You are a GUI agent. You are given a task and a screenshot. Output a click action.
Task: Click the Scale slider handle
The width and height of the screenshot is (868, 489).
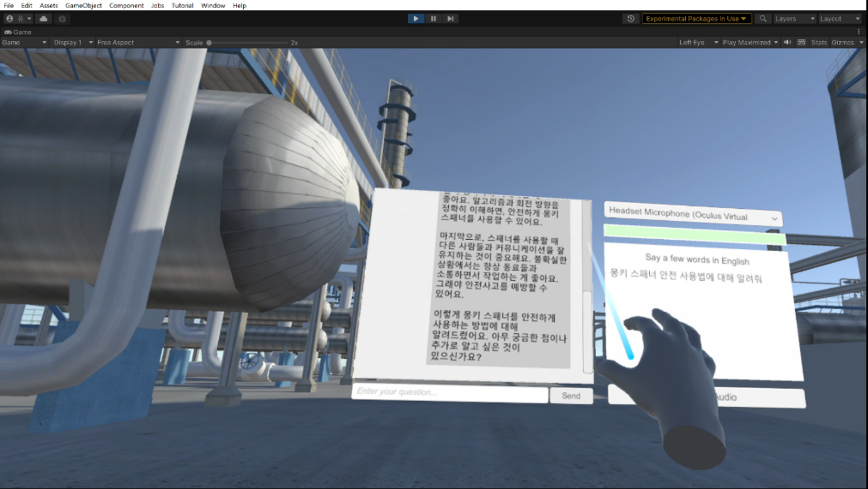click(209, 43)
